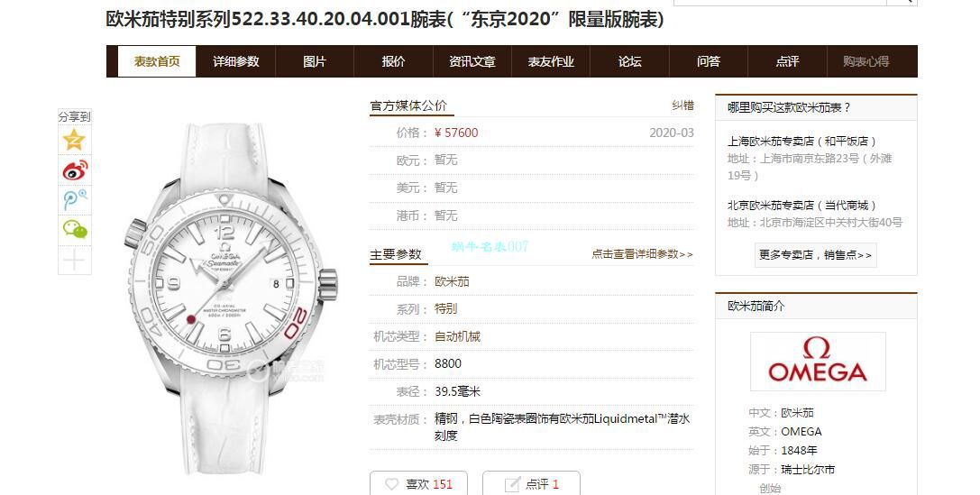This screenshot has height=495, width=980.
Task: Share to Weibo via the red icon
Action: coord(74,170)
